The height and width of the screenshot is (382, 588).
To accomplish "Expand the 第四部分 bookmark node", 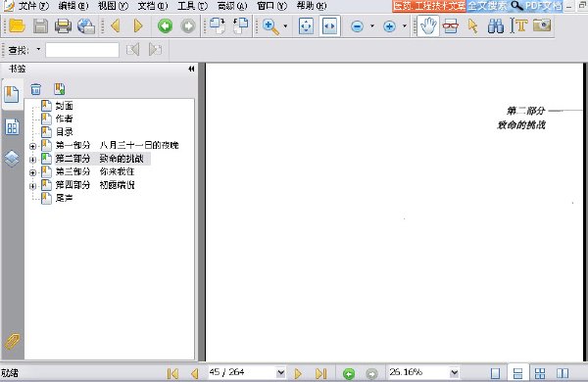I will click(32, 186).
